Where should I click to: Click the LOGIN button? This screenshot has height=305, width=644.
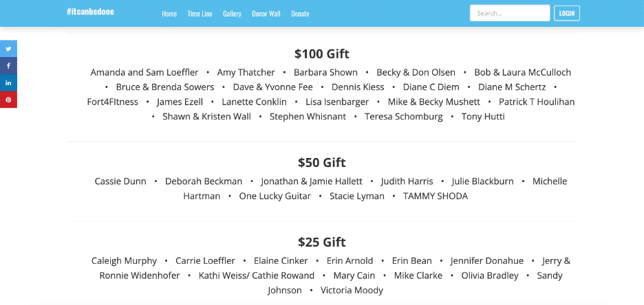click(x=567, y=13)
